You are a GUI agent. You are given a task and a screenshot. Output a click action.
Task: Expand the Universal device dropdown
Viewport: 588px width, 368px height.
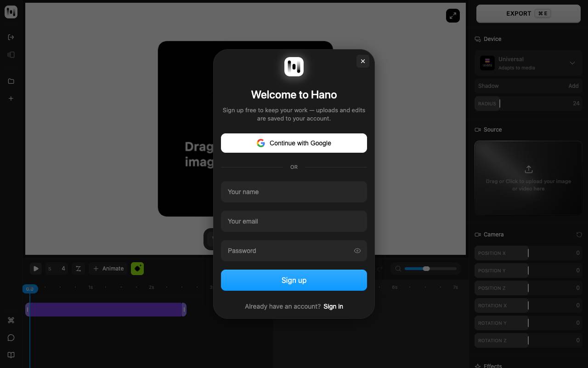tap(528, 63)
